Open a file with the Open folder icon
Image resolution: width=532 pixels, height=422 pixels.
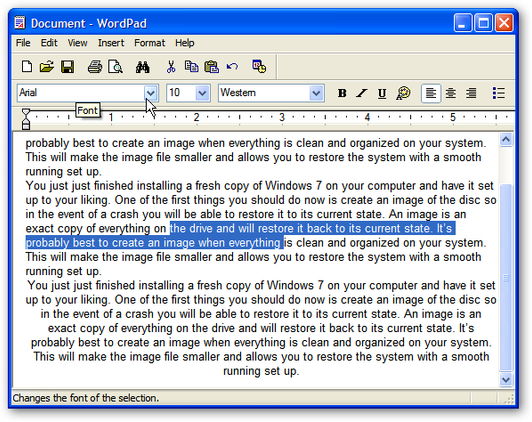coord(46,66)
